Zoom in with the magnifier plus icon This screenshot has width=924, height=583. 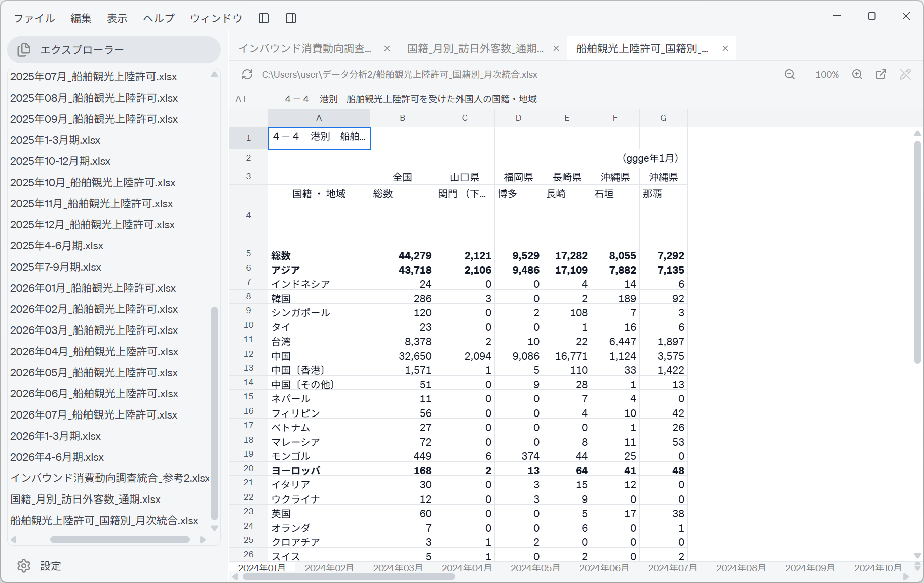coord(857,75)
